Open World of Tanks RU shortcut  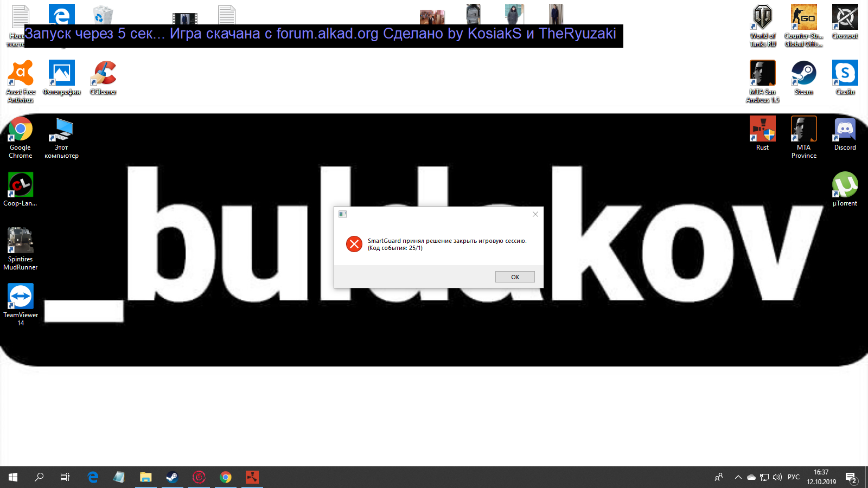point(762,18)
